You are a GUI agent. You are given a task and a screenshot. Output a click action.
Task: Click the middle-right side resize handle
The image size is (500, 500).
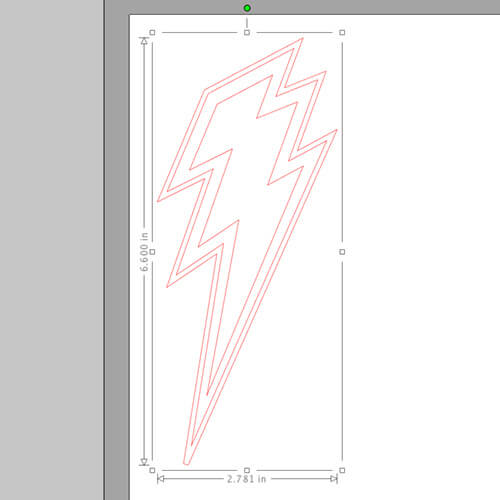[342, 252]
